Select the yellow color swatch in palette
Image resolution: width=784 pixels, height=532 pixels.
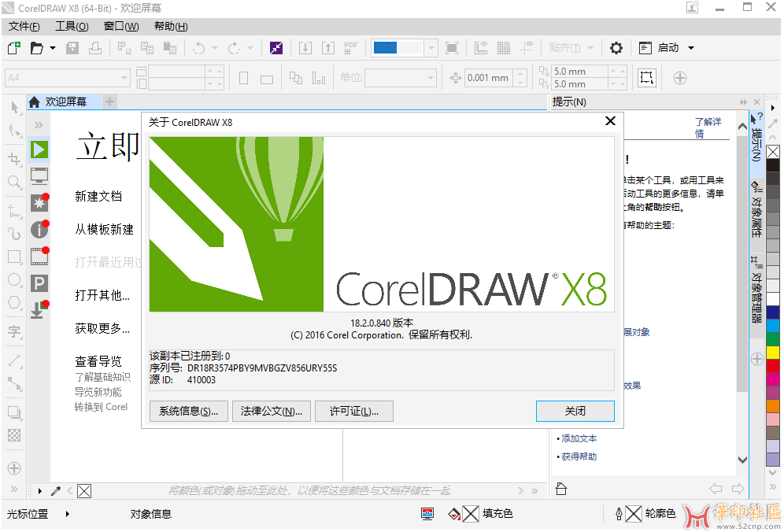773,353
